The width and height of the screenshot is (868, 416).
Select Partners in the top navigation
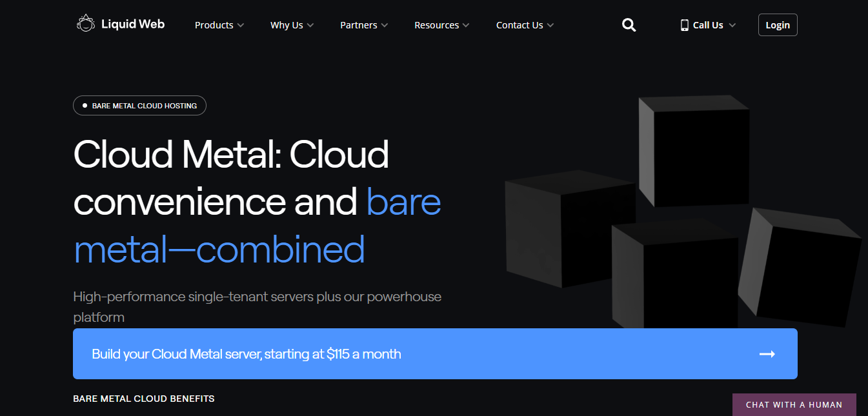click(x=359, y=25)
